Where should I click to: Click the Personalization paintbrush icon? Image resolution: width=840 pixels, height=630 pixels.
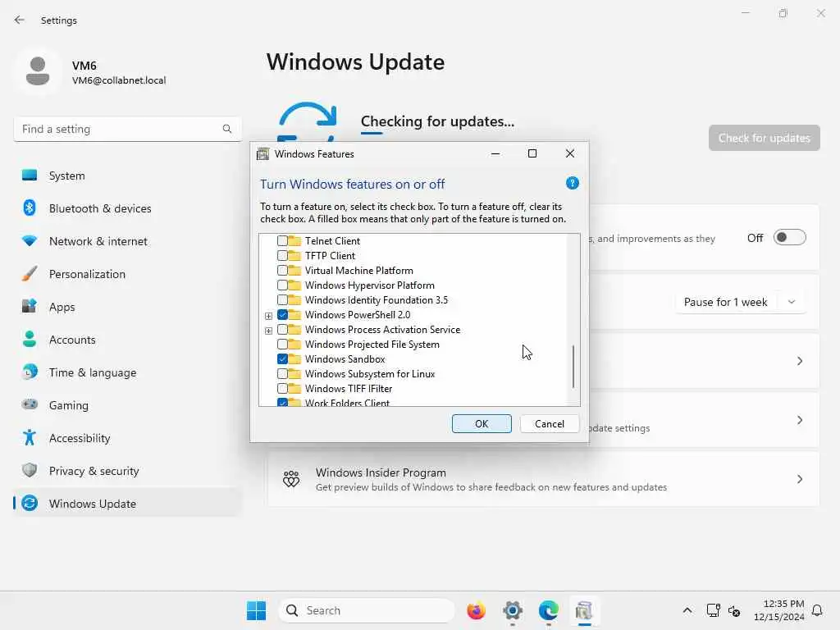(30, 274)
